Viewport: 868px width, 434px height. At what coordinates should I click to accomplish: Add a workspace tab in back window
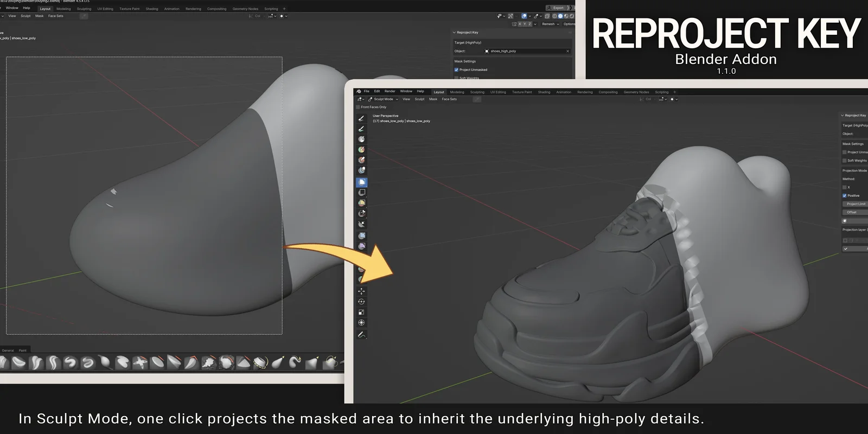284,9
